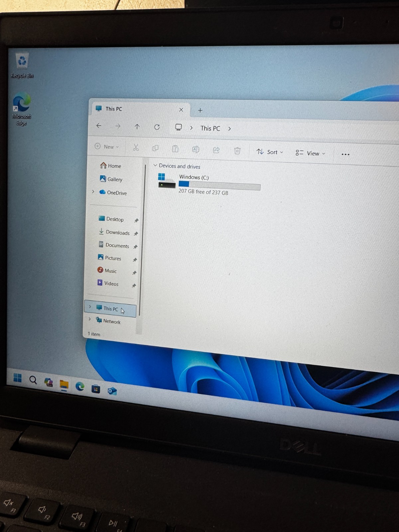The image size is (399, 532).
Task: Open File Explorer from taskbar
Action: coord(64,385)
